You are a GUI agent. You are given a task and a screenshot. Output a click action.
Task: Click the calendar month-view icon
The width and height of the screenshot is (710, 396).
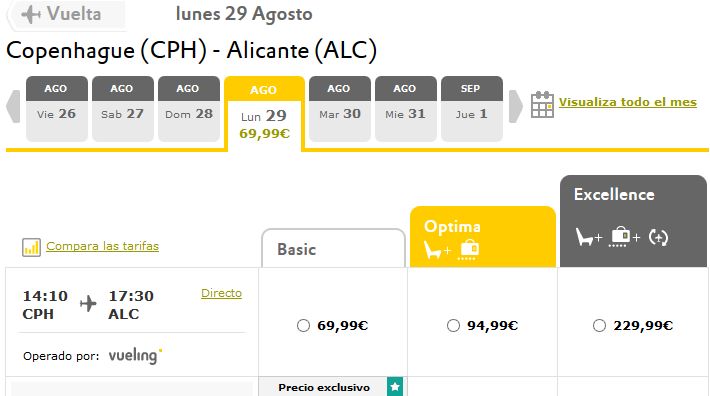(x=542, y=105)
